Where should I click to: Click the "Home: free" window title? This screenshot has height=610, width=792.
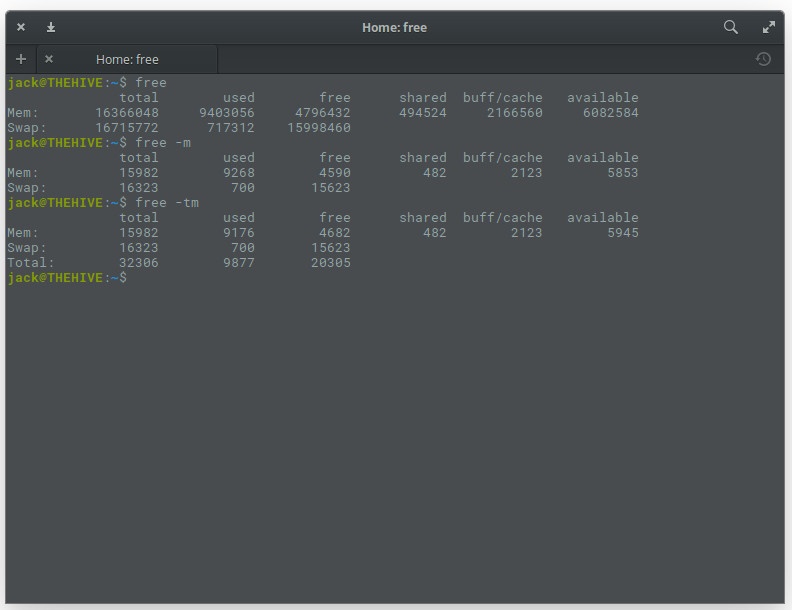(394, 27)
